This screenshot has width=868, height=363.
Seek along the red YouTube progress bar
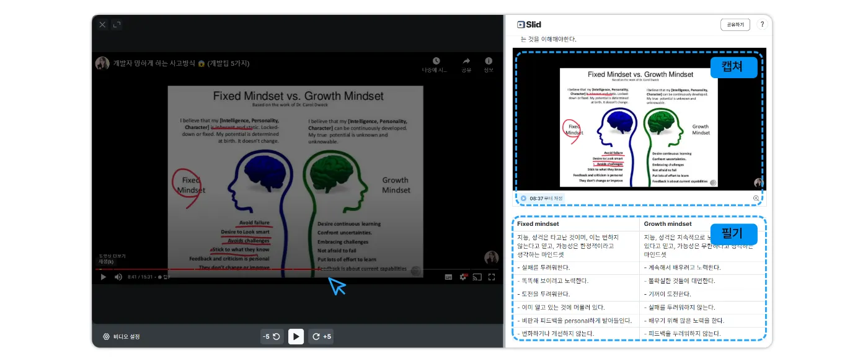click(x=298, y=269)
